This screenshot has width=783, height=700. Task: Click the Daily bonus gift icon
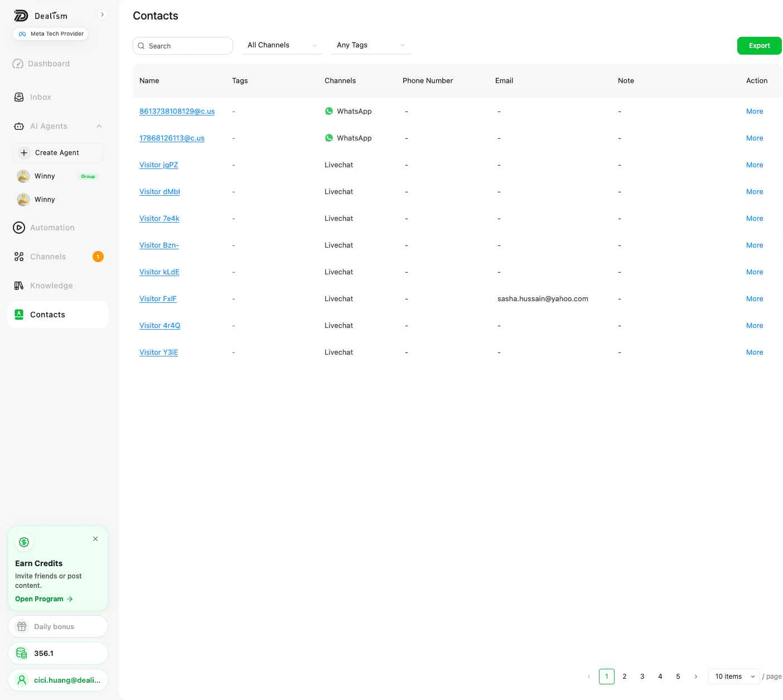22,626
